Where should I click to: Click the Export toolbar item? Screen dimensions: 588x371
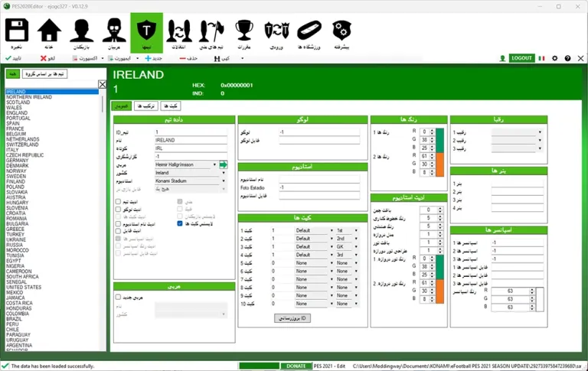point(85,58)
